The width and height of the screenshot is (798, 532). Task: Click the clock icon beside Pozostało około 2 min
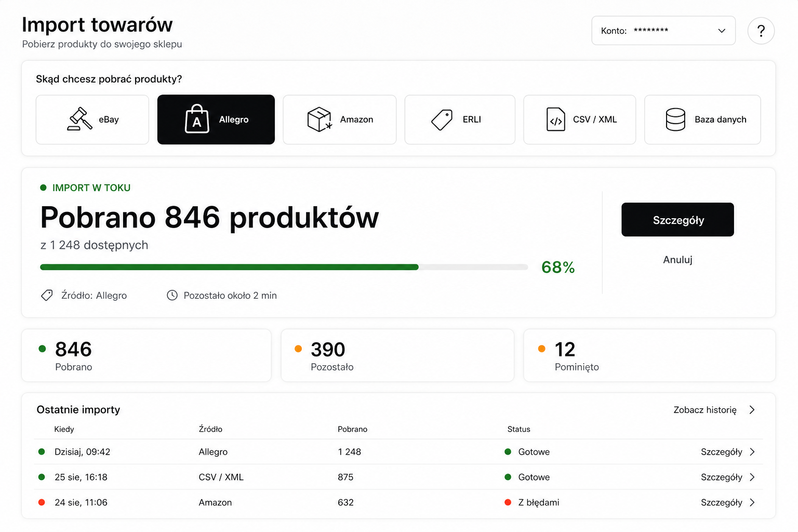(172, 295)
